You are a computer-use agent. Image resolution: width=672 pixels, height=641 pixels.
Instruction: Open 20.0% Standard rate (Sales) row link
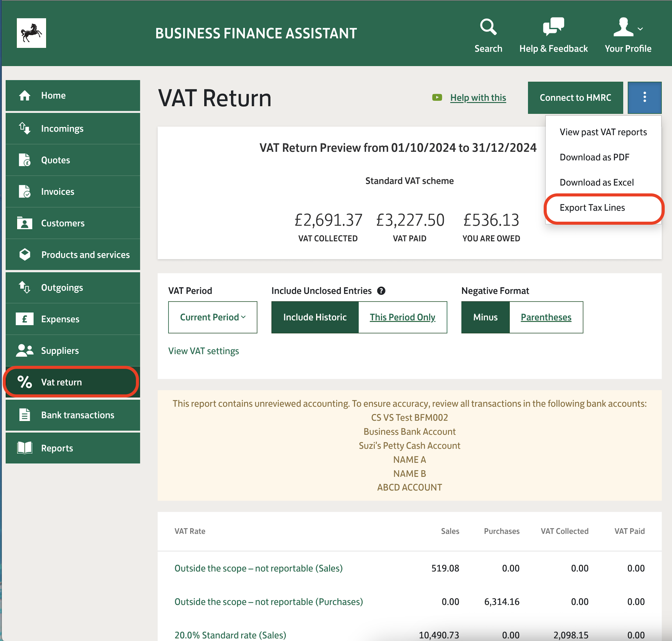click(230, 635)
